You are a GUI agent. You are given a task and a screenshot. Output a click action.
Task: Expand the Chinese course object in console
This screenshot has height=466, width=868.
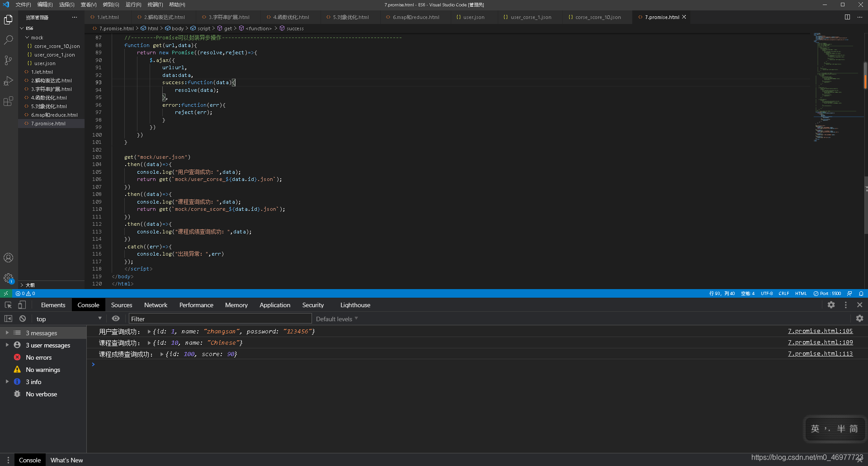pos(149,343)
